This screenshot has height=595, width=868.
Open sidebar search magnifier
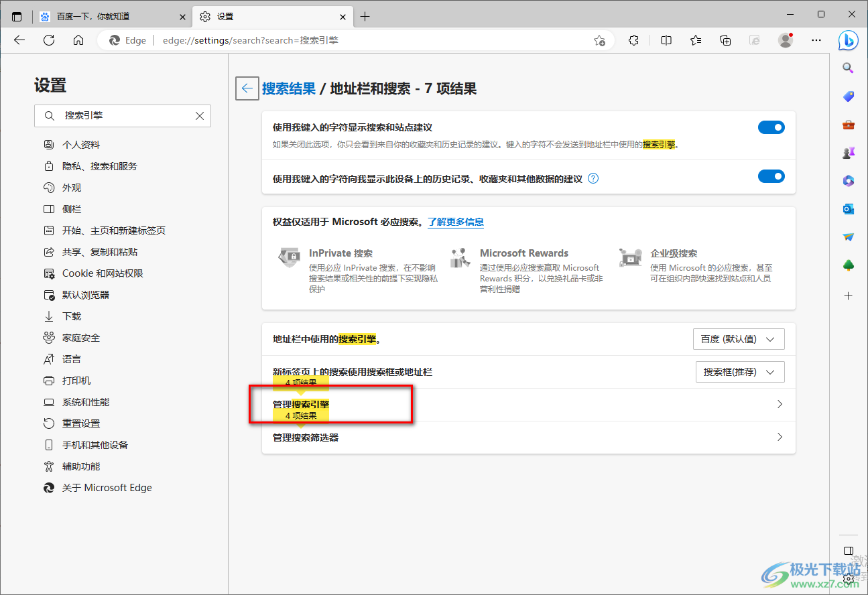point(848,68)
